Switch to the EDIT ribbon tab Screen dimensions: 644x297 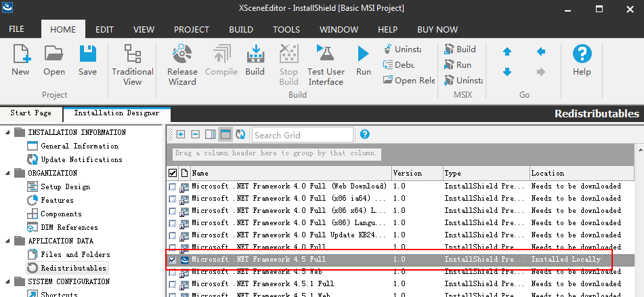104,30
